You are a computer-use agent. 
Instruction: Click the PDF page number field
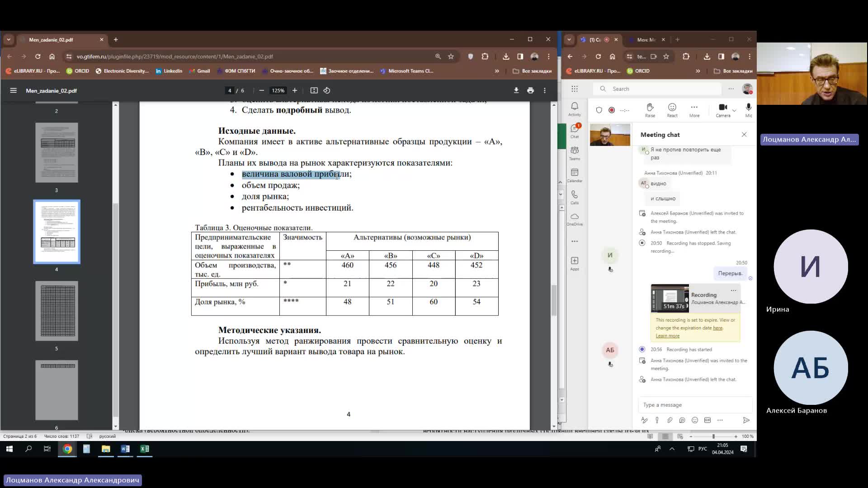pyautogui.click(x=230, y=90)
